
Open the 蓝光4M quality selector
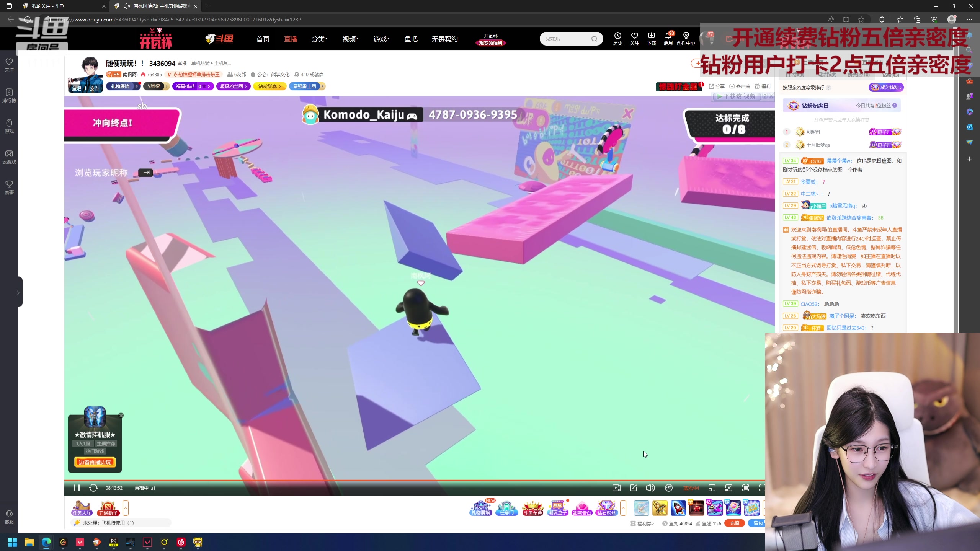pyautogui.click(x=691, y=488)
